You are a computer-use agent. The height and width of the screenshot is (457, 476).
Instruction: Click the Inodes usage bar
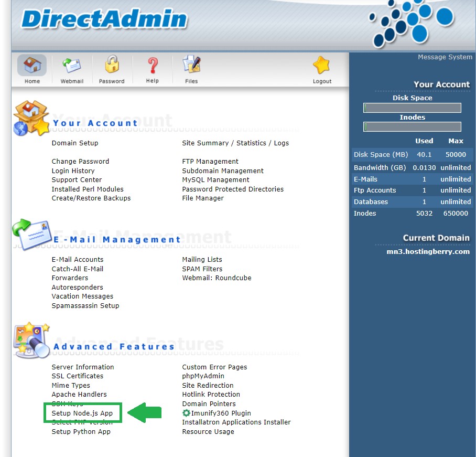412,127
